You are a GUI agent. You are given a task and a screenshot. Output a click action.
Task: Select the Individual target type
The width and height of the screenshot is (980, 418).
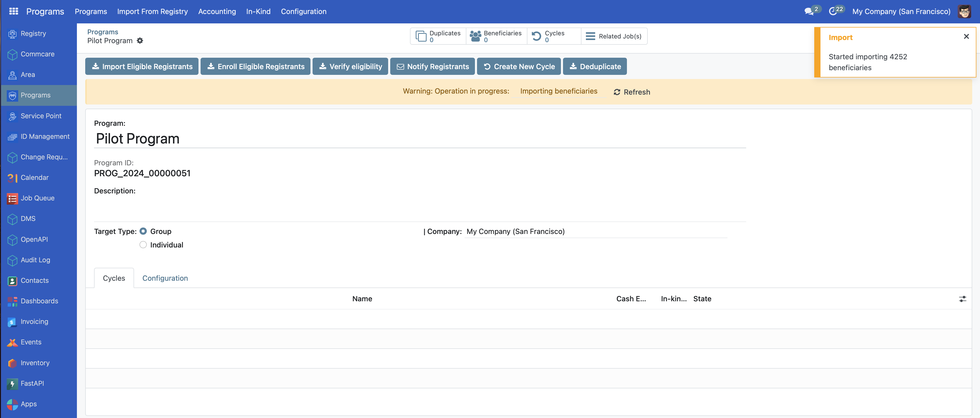pos(143,244)
